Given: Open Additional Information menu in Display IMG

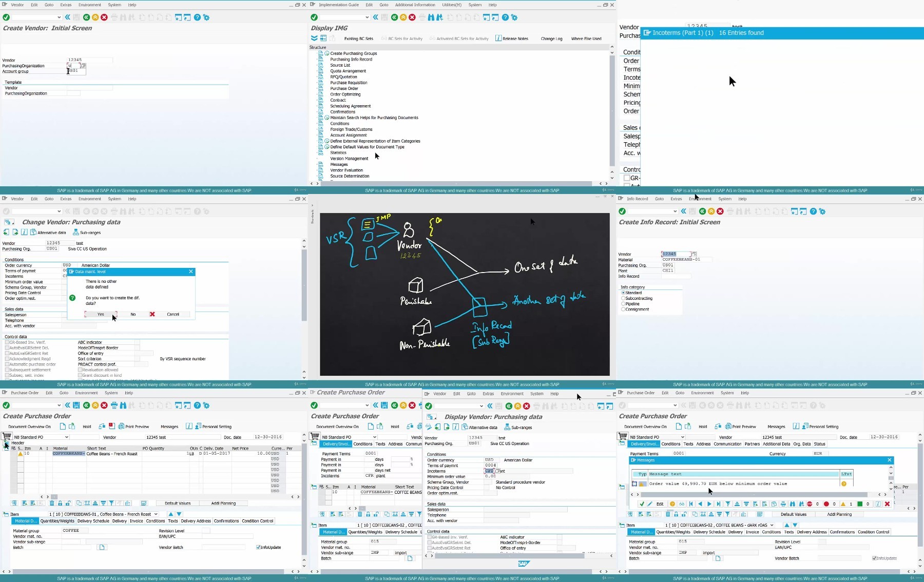Looking at the screenshot, I should coord(415,5).
